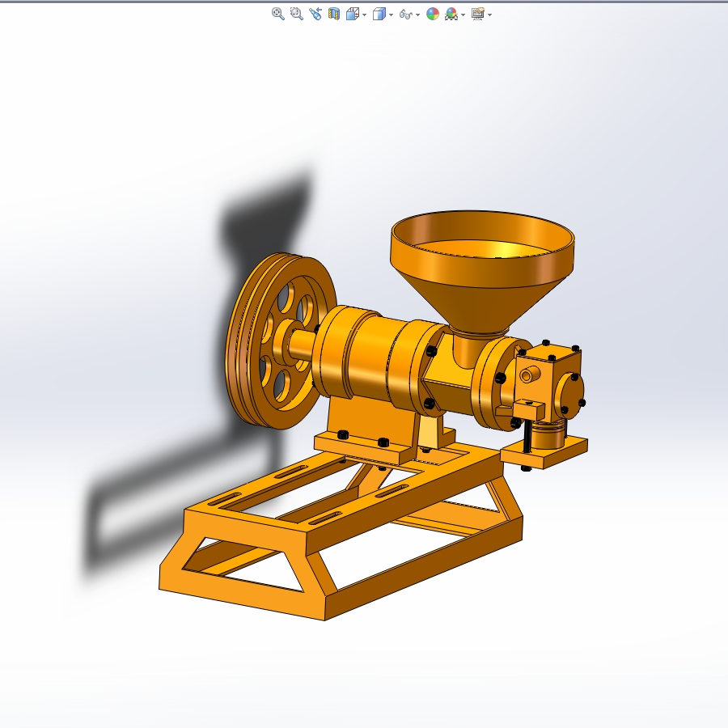
Task: Expand the Display Style dropdown arrow
Action: (x=391, y=15)
